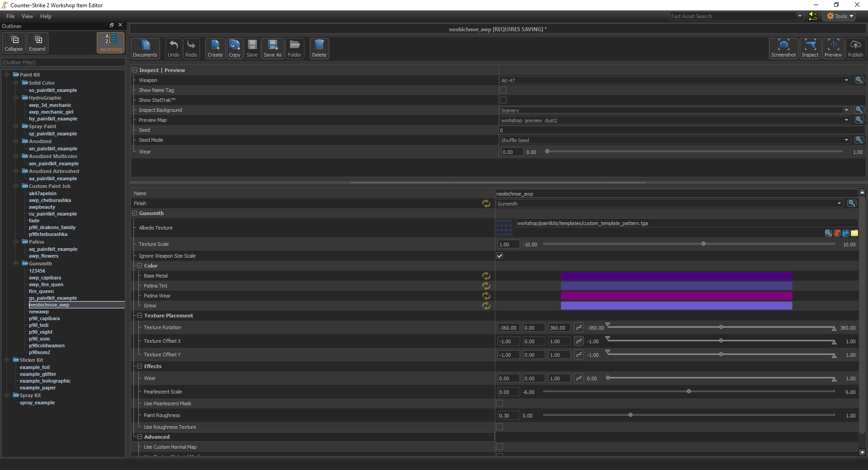Float the Outliner panel
The image size is (868, 470).
112,25
